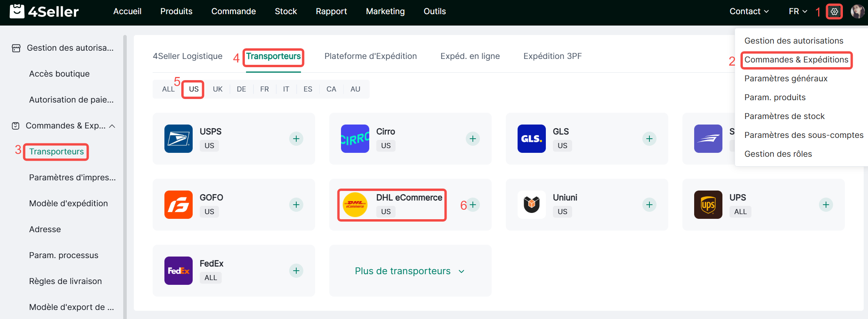Click the 4Seller logo
Image resolution: width=868 pixels, height=319 pixels.
[x=44, y=12]
